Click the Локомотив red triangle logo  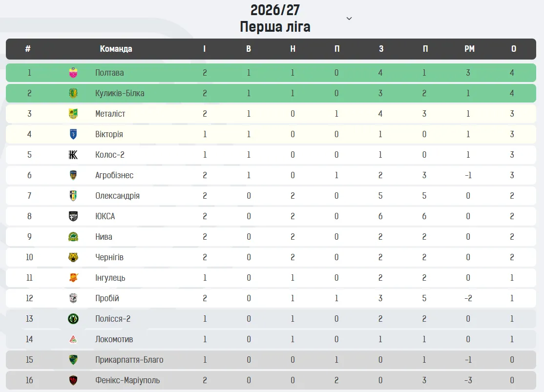pos(73,339)
